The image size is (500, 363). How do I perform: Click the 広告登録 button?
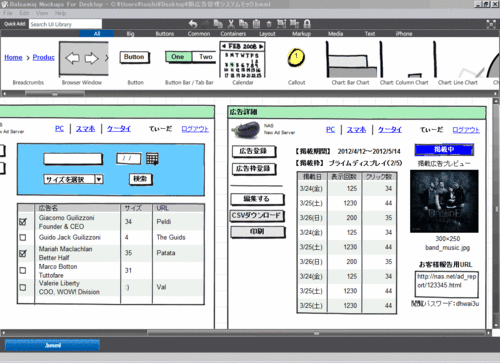pos(254,151)
